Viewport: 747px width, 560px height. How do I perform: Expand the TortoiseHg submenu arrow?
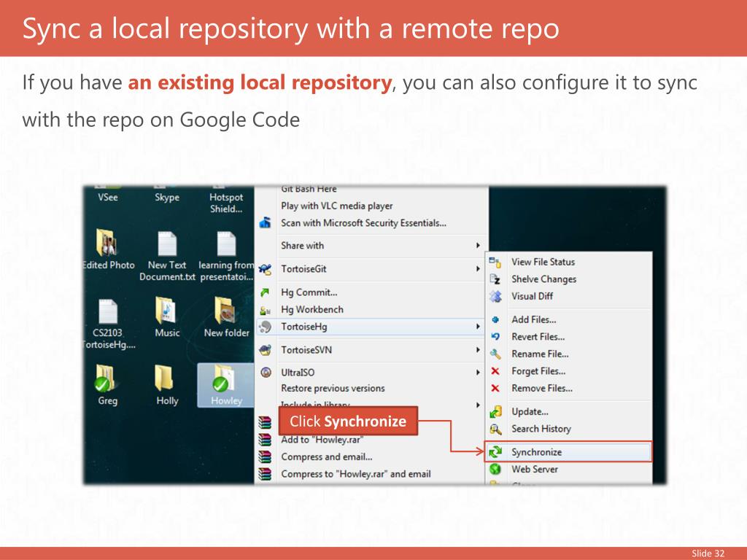[x=478, y=327]
